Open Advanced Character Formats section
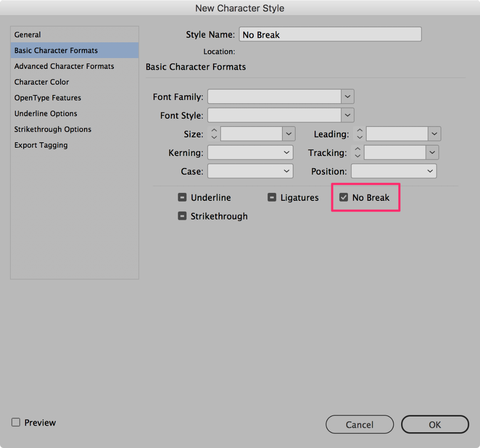 (x=64, y=66)
